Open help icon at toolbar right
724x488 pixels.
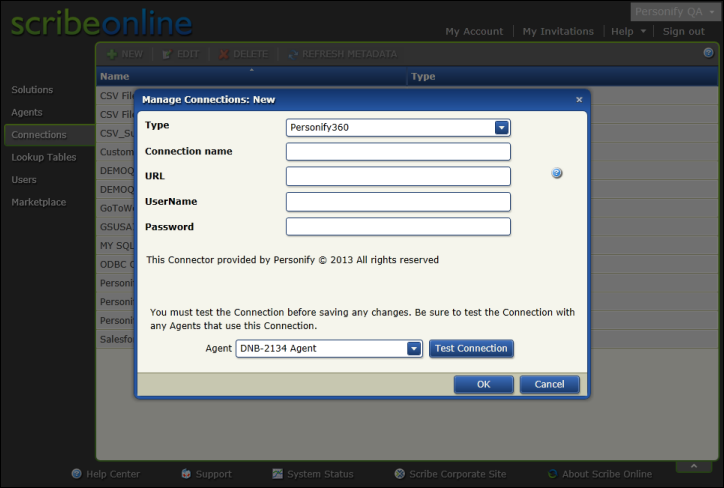point(708,53)
